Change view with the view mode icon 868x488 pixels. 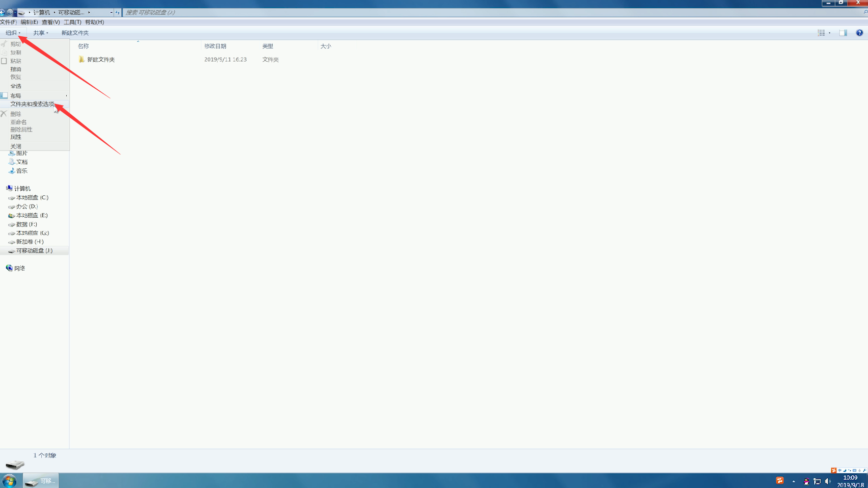click(821, 33)
